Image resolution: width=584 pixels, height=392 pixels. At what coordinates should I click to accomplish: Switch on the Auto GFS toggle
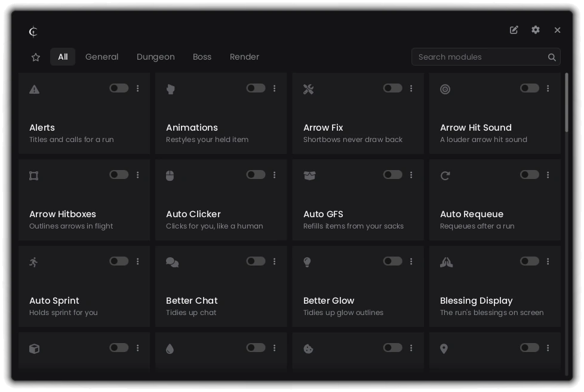393,175
